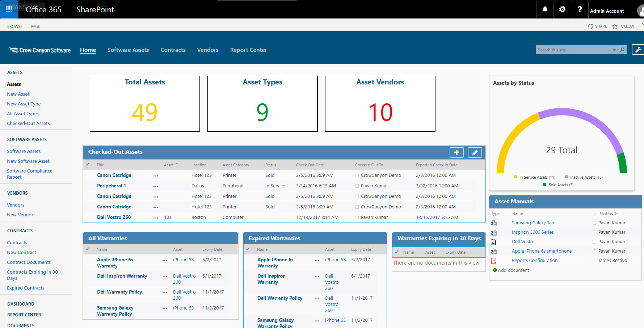The image size is (644, 328).
Task: Click the file icon for Reports Configuration
Action: click(x=493, y=261)
